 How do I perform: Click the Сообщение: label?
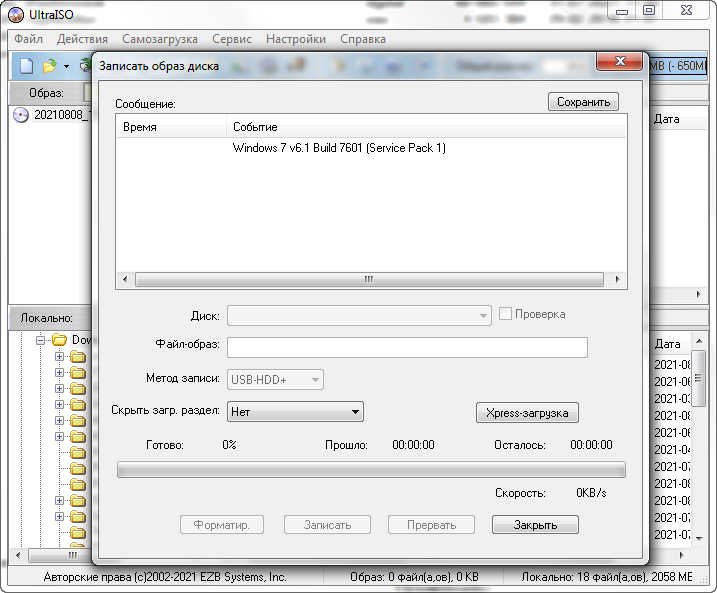pos(145,104)
